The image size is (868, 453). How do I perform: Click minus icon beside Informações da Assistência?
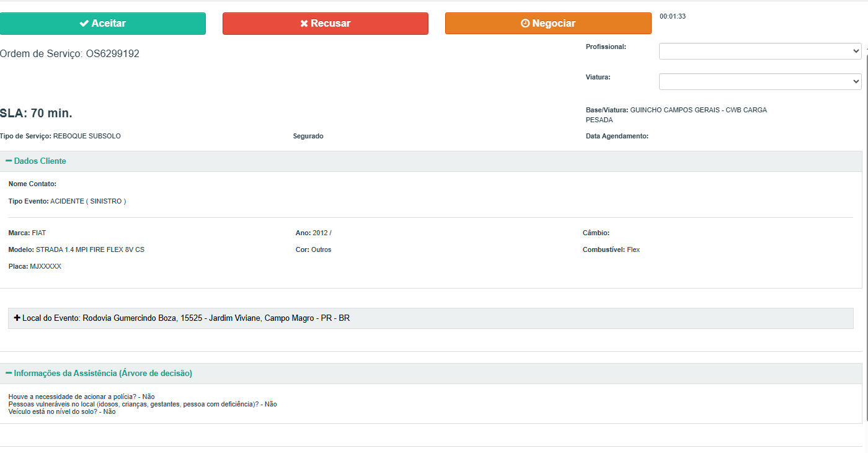9,373
